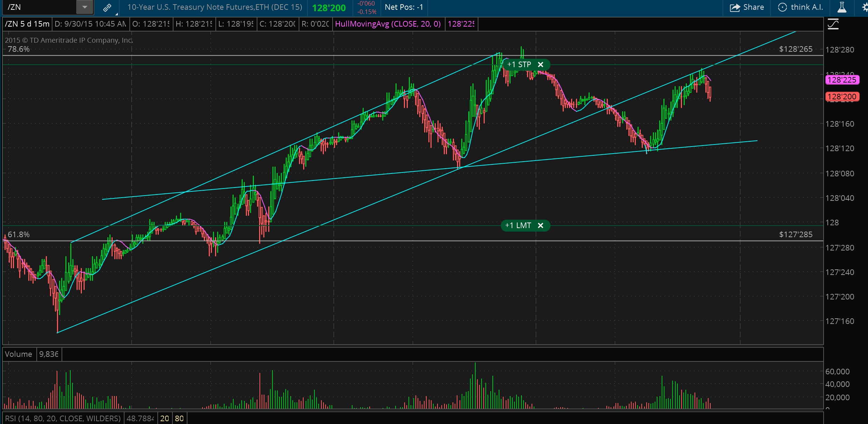Click the symbol link chain icon
The height and width of the screenshot is (424, 868).
(x=107, y=7)
